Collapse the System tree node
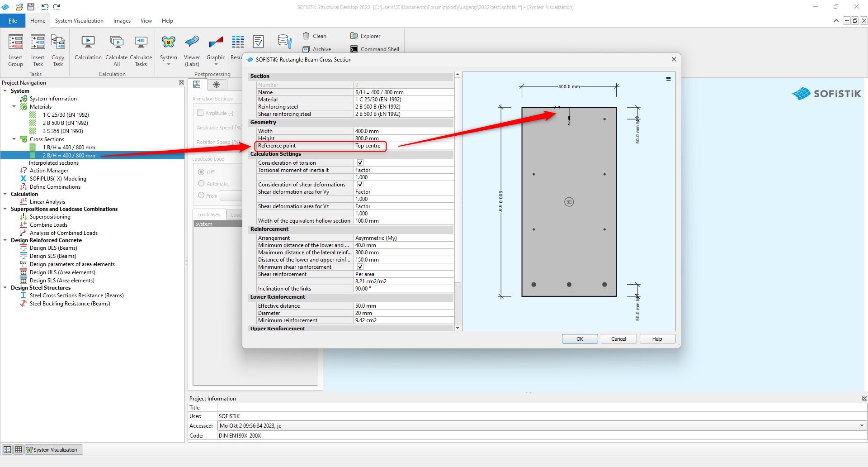Screen dimensions: 868x467 [x=5, y=91]
